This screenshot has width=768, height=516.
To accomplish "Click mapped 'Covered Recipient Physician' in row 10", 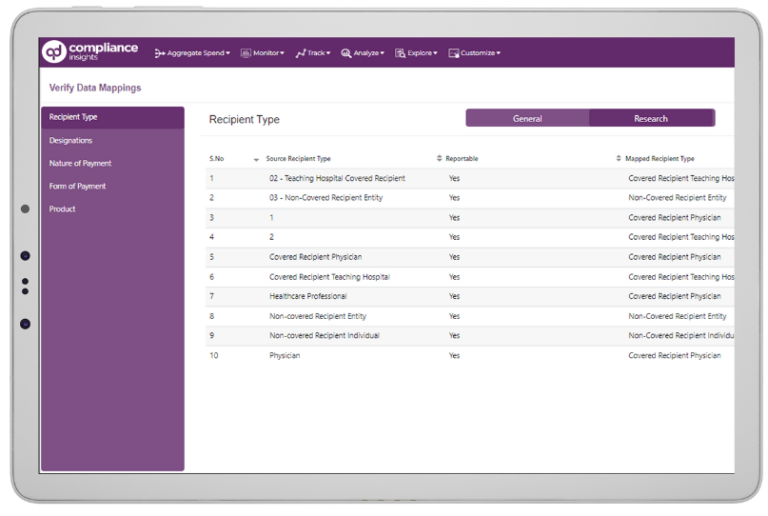I will tap(674, 355).
